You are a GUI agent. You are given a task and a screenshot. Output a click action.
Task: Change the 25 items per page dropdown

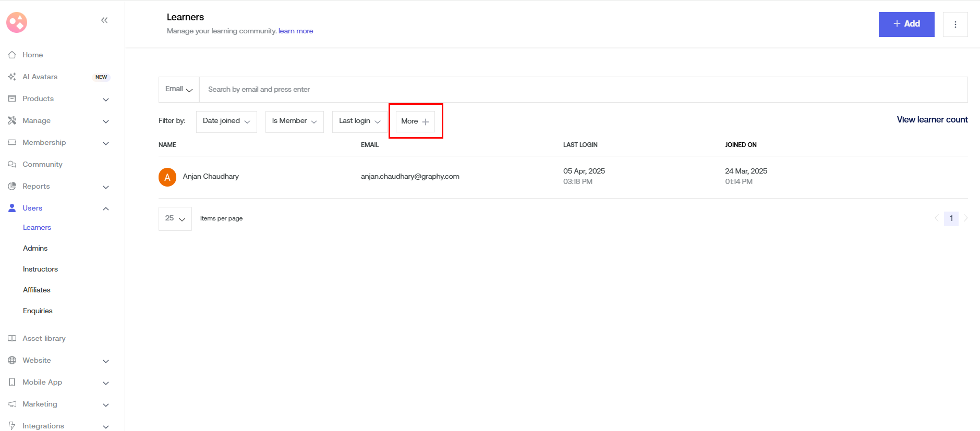pyautogui.click(x=175, y=219)
